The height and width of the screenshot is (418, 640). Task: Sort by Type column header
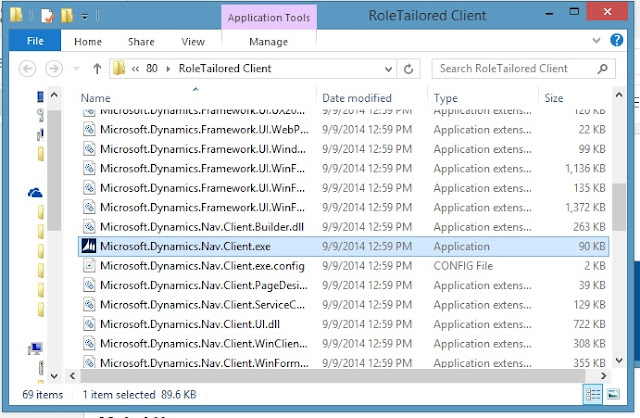446,98
